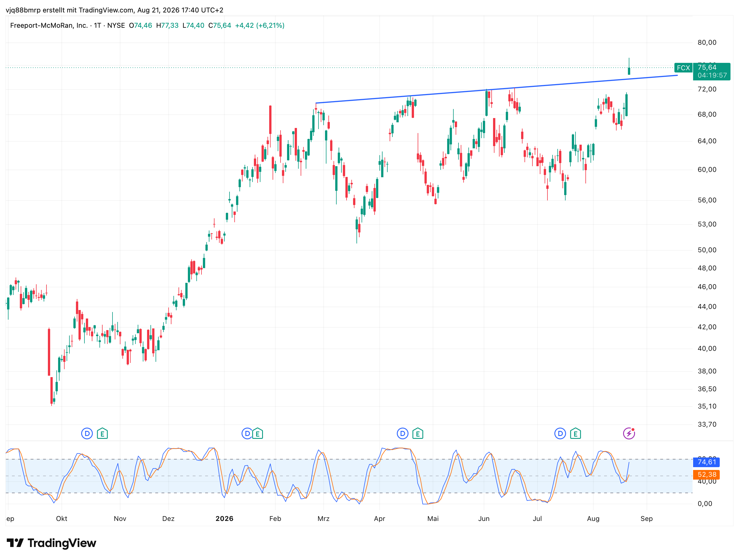Click the Okt label on time axis
The width and height of the screenshot is (739, 560).
coord(61,519)
